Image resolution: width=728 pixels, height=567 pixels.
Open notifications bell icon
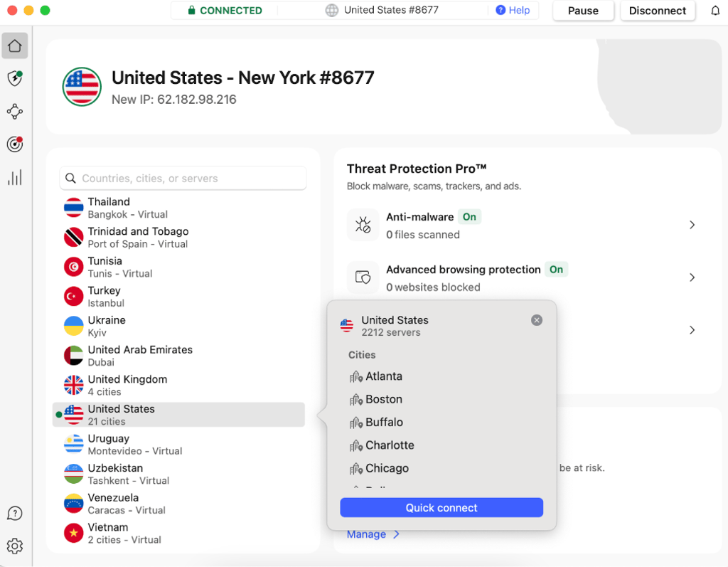coord(715,11)
